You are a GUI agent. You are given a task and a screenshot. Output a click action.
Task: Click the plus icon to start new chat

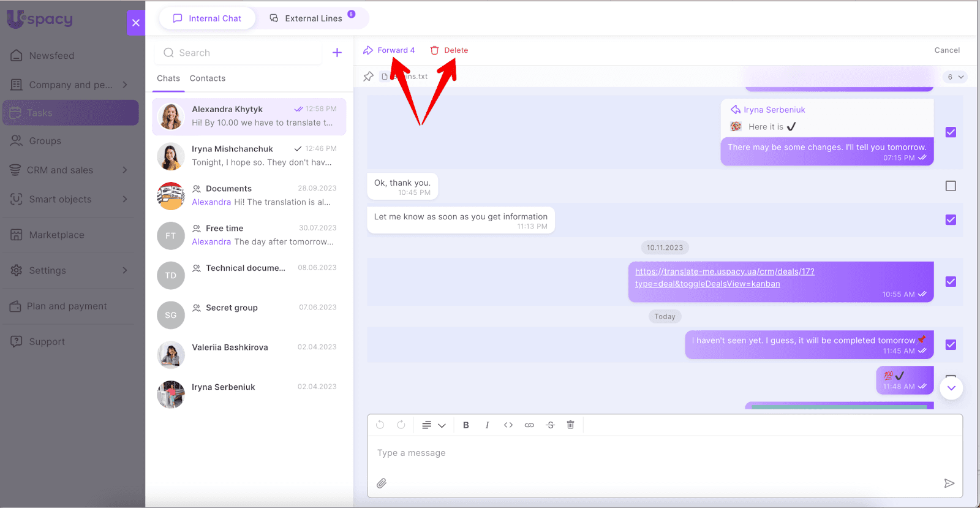pyautogui.click(x=337, y=53)
